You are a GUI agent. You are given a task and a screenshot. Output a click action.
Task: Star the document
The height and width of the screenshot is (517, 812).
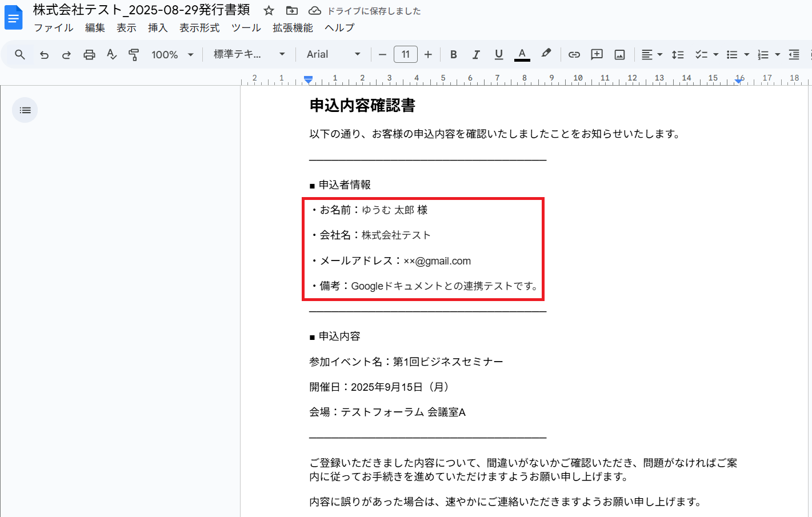(x=269, y=11)
